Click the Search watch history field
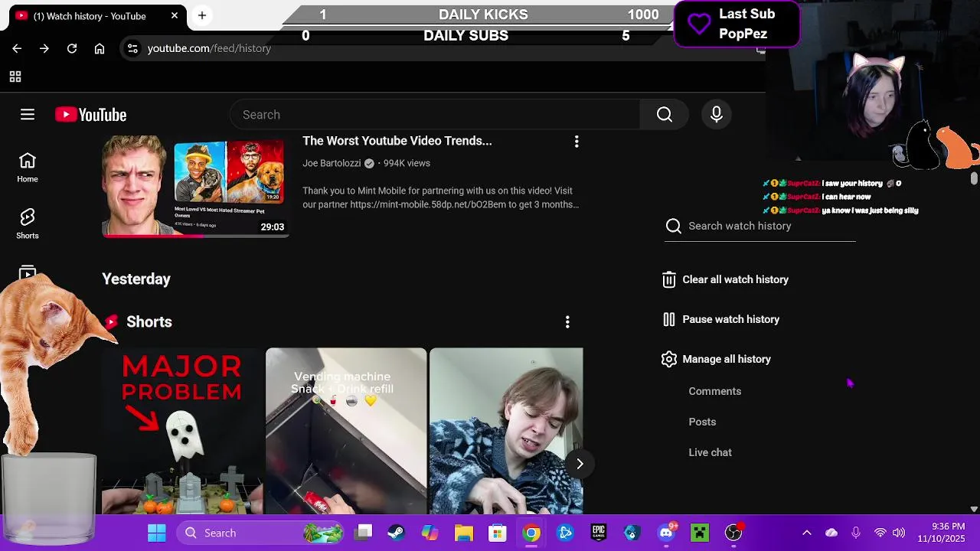The width and height of the screenshot is (980, 551). tap(760, 226)
